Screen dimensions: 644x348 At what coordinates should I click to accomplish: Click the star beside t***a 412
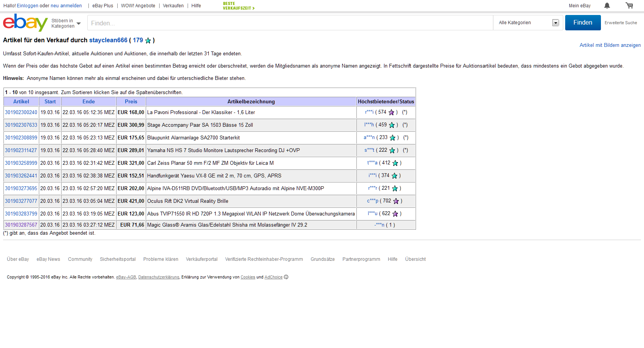tap(395, 163)
